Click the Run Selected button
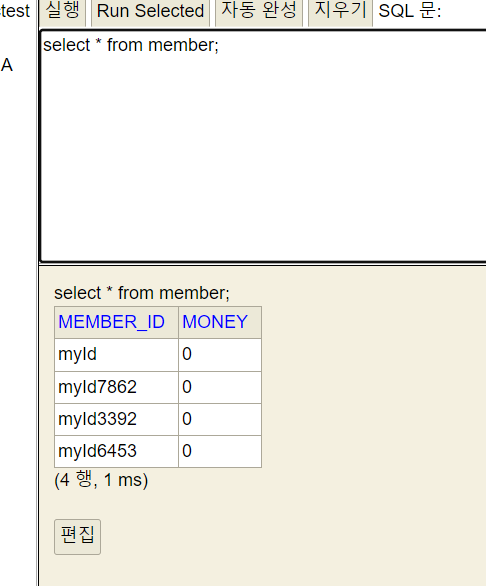The image size is (486, 586). (x=150, y=11)
